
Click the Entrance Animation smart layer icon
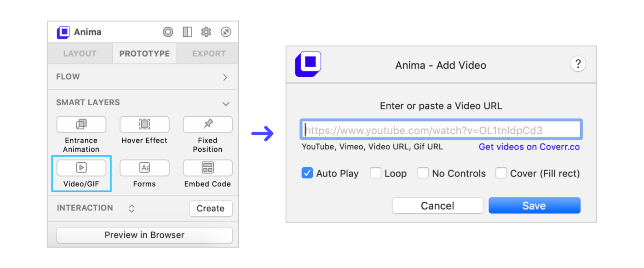pyautogui.click(x=81, y=124)
